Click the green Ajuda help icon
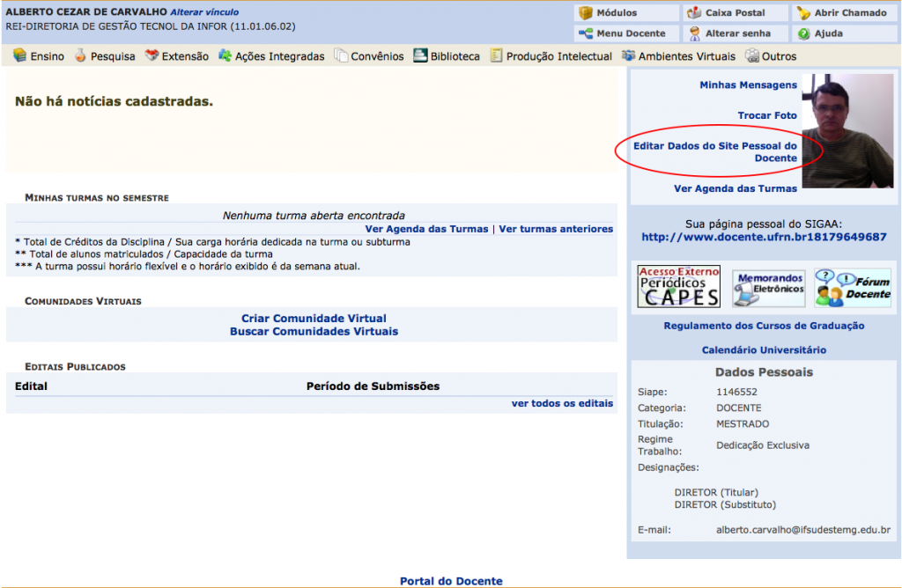The height and width of the screenshot is (588, 902). point(803,33)
